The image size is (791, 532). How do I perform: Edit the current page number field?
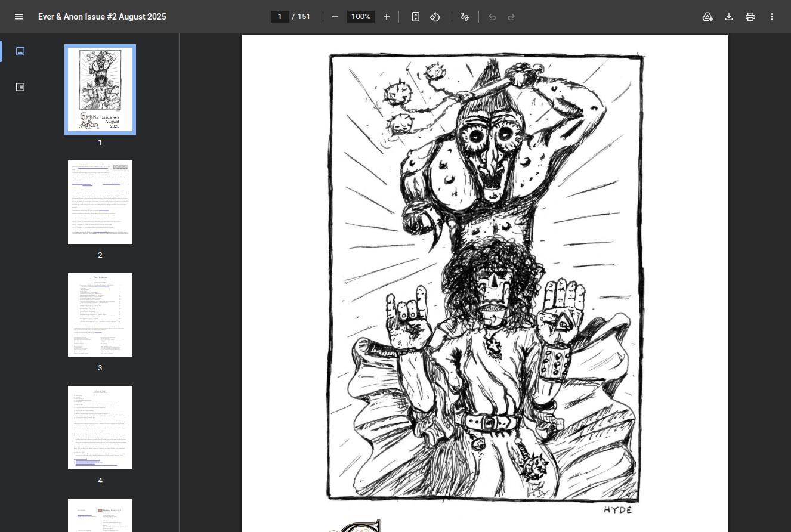(x=280, y=17)
